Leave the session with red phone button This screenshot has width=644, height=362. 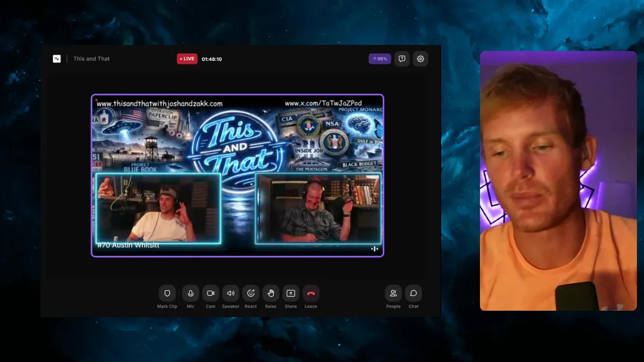pyautogui.click(x=311, y=293)
